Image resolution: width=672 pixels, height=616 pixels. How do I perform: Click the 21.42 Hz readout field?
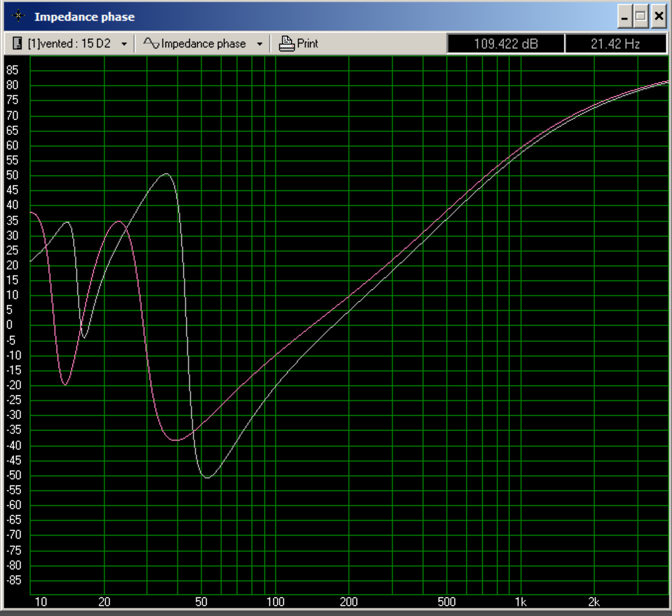pos(616,44)
